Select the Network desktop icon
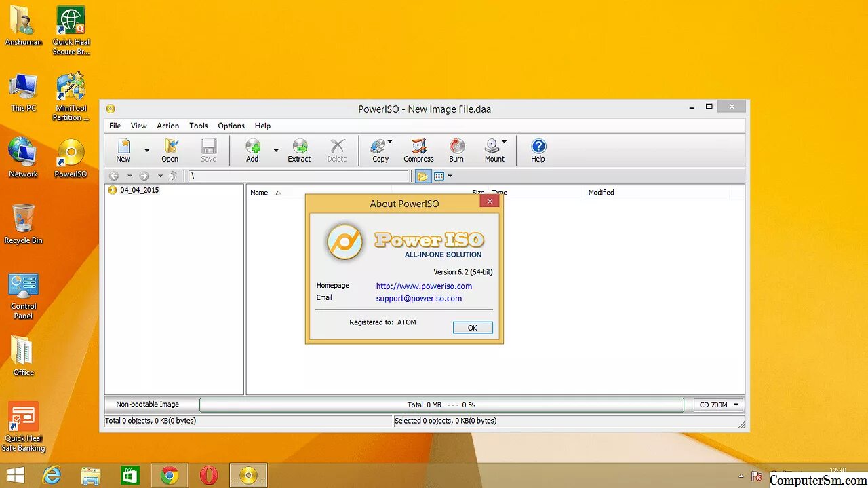Viewport: 868px width, 488px height. tap(23, 158)
